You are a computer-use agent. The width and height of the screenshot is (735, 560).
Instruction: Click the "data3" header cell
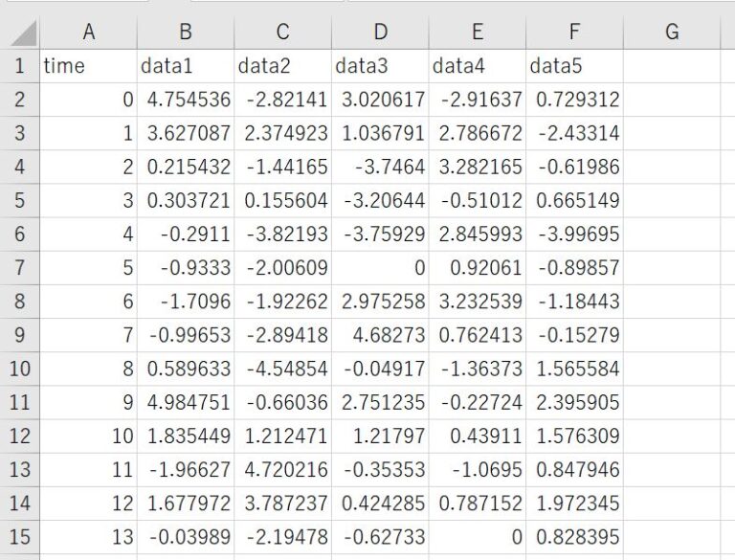tap(380, 66)
